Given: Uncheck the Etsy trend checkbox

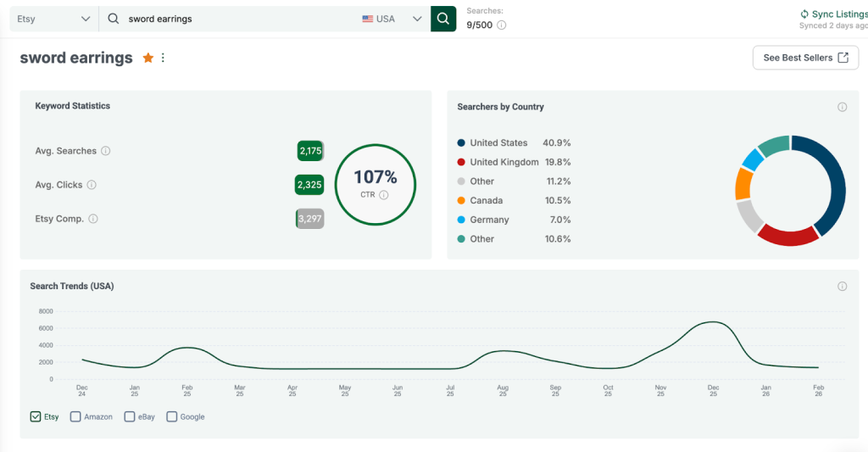Looking at the screenshot, I should [36, 416].
